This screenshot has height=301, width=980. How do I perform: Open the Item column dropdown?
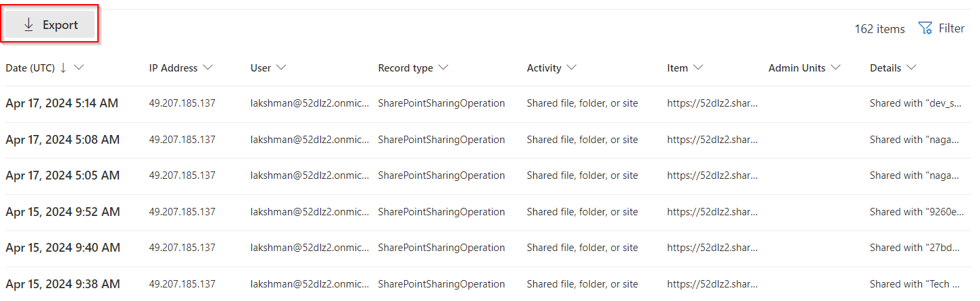pyautogui.click(x=698, y=67)
